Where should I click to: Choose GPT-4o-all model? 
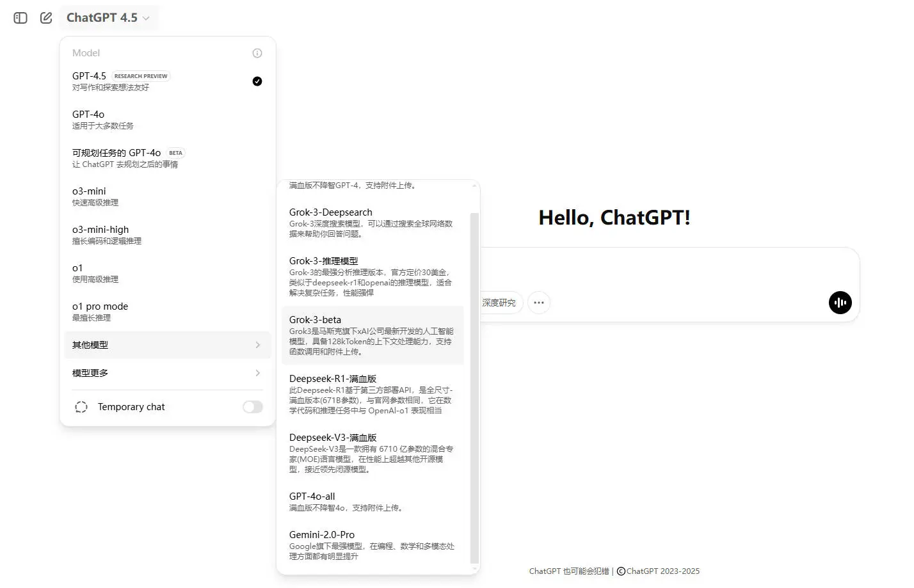pos(373,502)
